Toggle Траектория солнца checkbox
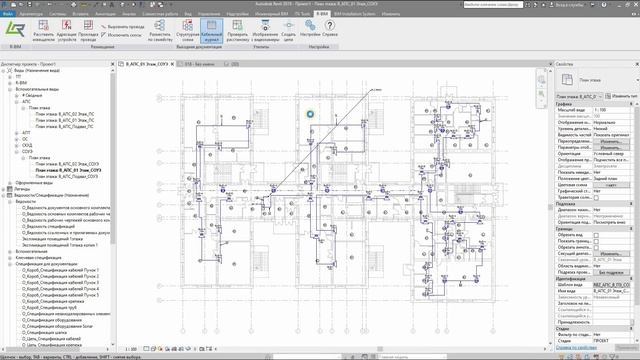 tap(596, 198)
